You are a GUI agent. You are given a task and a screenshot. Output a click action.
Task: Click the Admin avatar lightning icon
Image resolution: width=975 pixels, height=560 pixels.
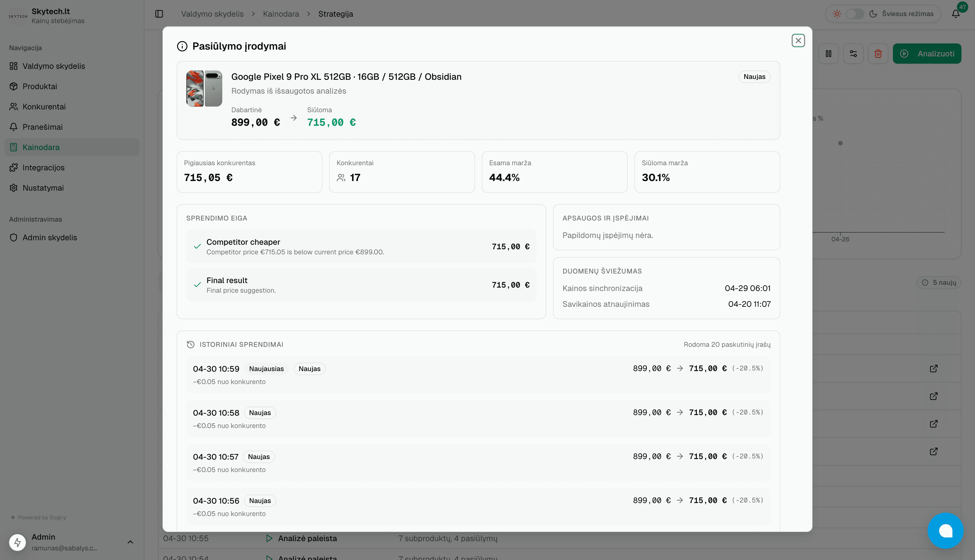point(17,542)
